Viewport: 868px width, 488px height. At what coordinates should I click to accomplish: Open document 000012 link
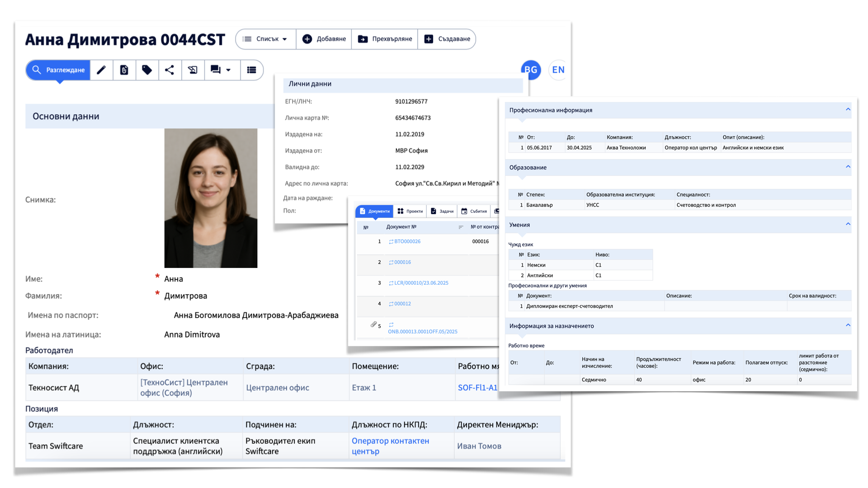coord(402,304)
